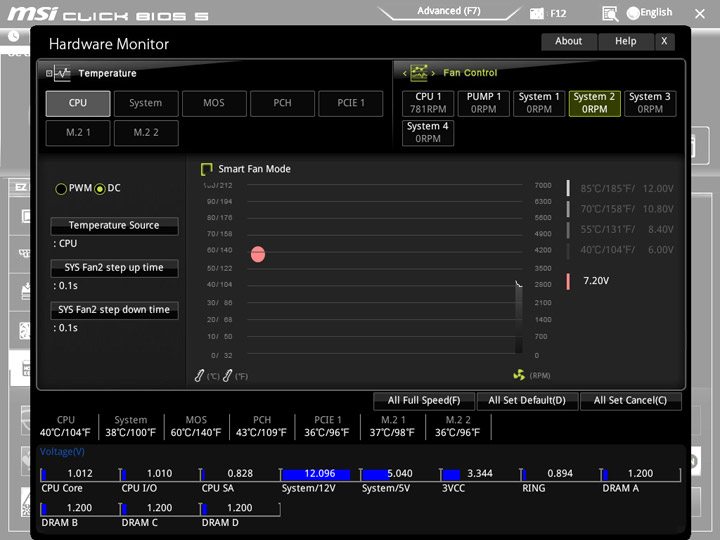
Task: Click the System 38°C/100°F temperature readout
Action: click(x=130, y=427)
